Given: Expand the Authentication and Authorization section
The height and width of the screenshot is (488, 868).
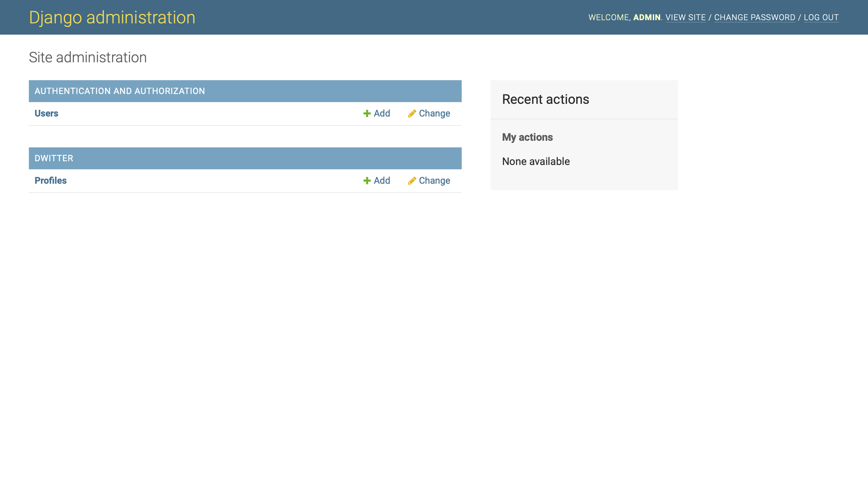Looking at the screenshot, I should [x=245, y=91].
